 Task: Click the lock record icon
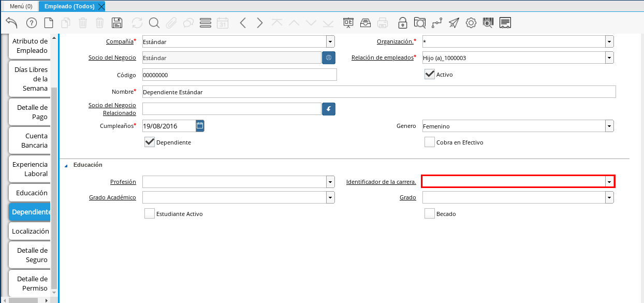402,23
